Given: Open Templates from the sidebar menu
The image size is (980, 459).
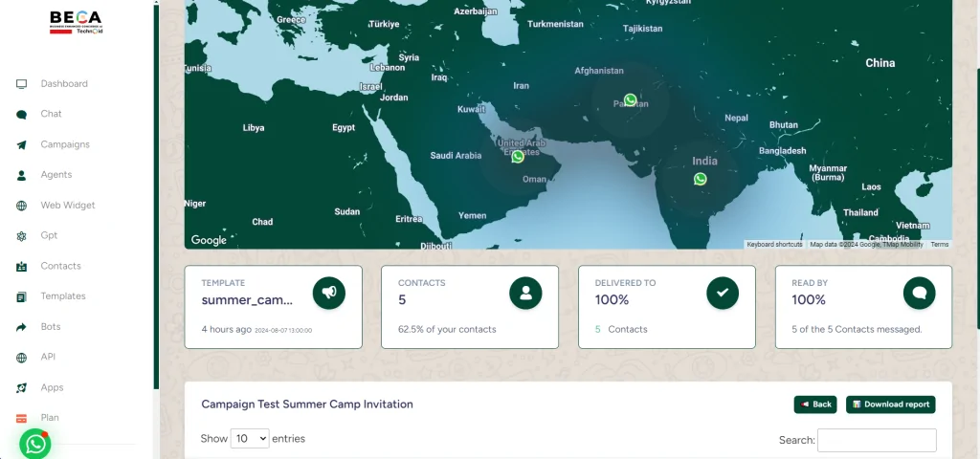Looking at the screenshot, I should coord(63,296).
